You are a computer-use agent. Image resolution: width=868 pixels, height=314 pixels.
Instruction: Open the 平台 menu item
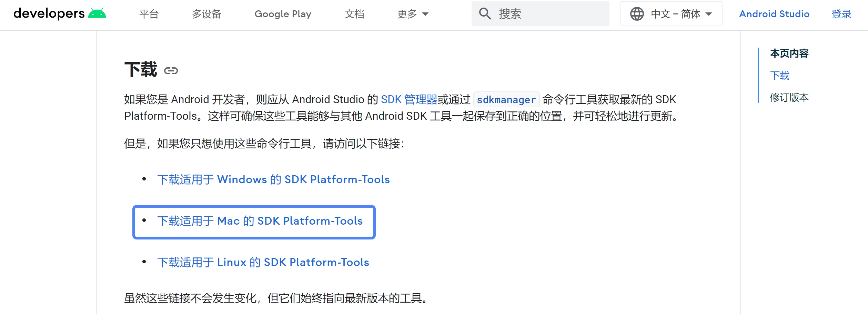(149, 14)
